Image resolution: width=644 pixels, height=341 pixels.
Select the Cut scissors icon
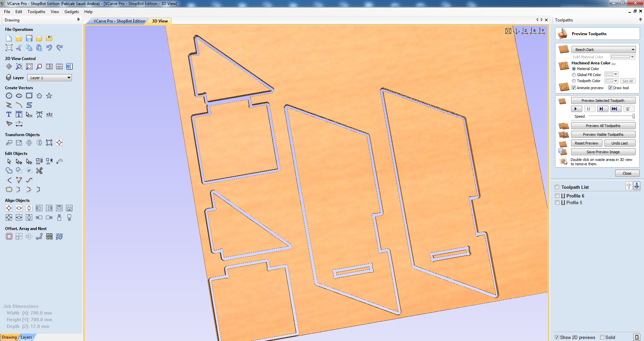pyautogui.click(x=19, y=48)
